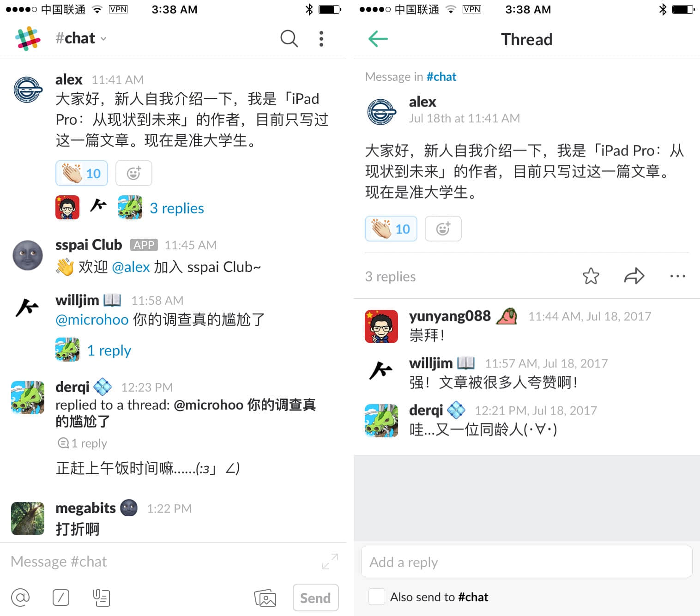Star the thread message

(x=591, y=276)
